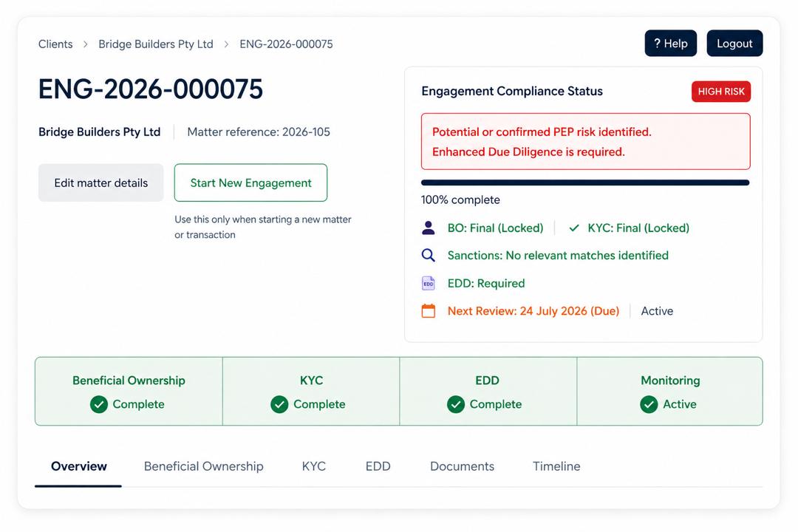Click the 100% complete label
Viewport: 798px width, 532px height.
(x=460, y=200)
